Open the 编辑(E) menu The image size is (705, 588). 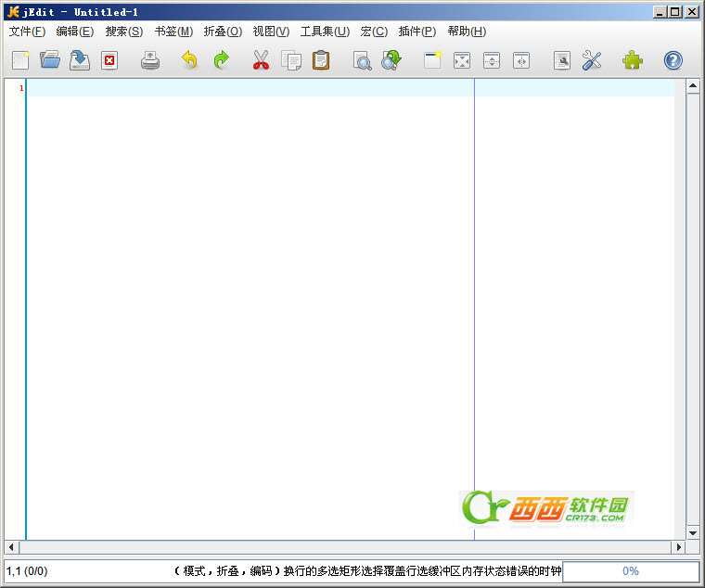(75, 32)
